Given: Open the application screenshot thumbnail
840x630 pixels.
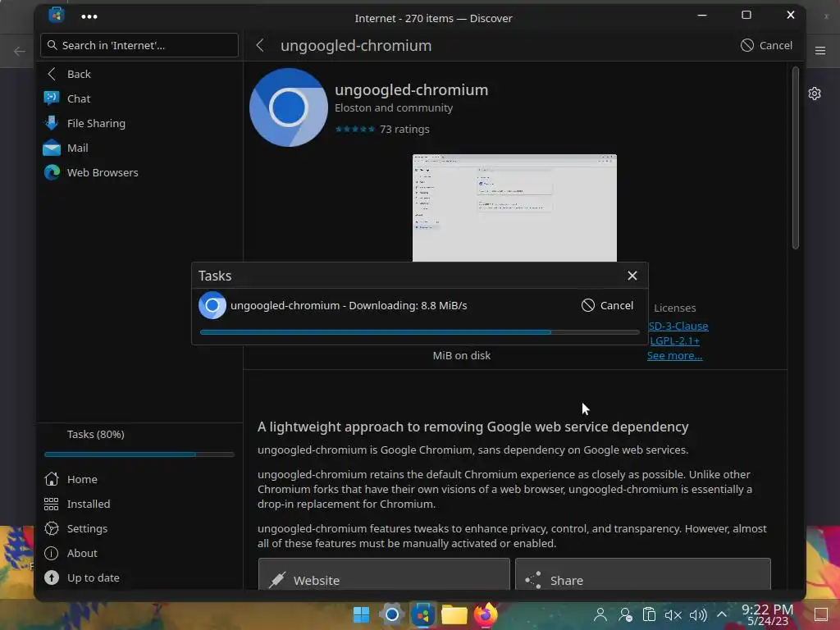Looking at the screenshot, I should pos(514,208).
